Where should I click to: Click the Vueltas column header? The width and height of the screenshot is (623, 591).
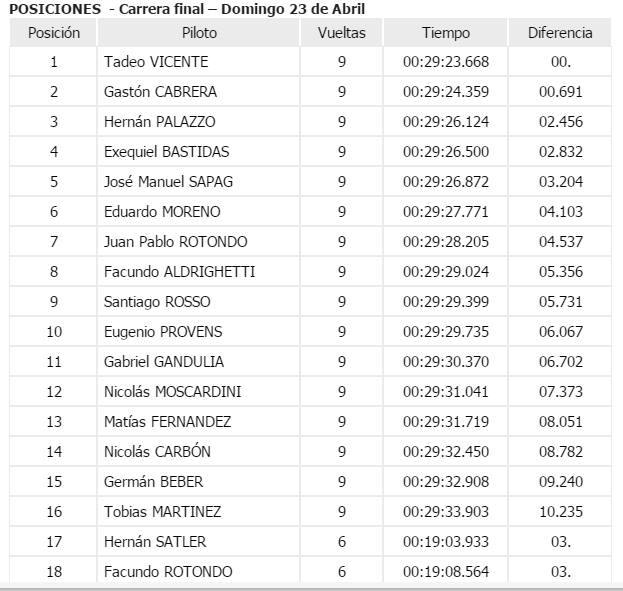[x=341, y=33]
